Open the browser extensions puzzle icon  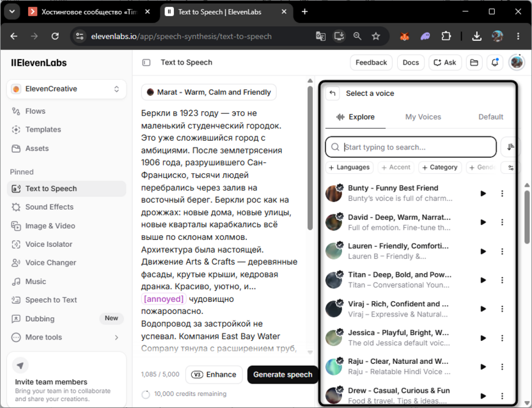[x=446, y=36]
